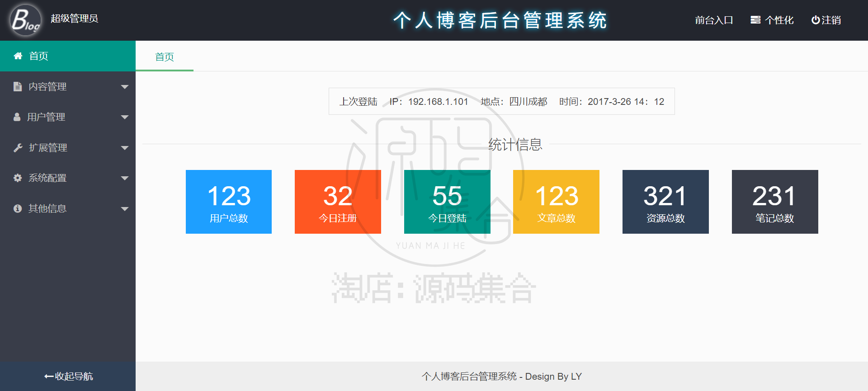868x391 pixels.
Task: Click the 今日注册 32 card
Action: 338,202
